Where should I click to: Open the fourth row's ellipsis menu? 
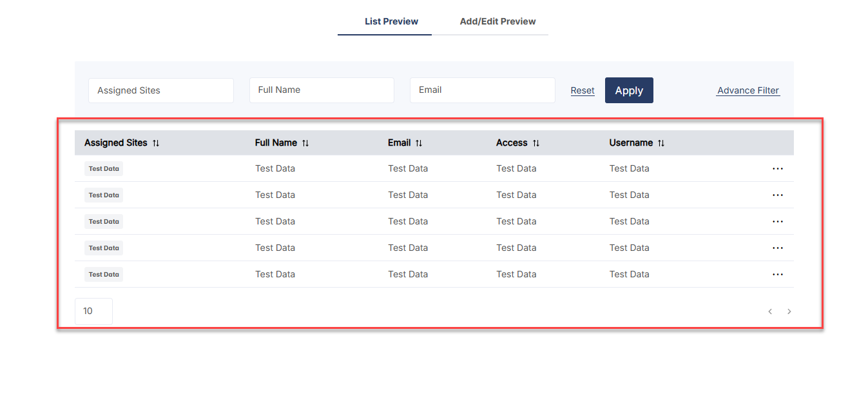[778, 248]
